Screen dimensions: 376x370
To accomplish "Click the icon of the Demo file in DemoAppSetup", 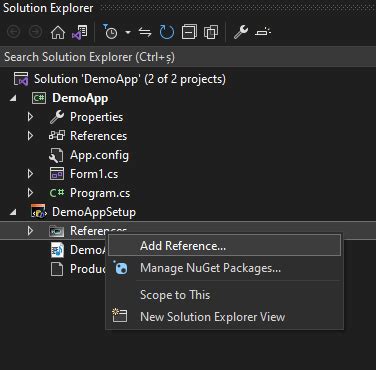I will click(x=57, y=250).
